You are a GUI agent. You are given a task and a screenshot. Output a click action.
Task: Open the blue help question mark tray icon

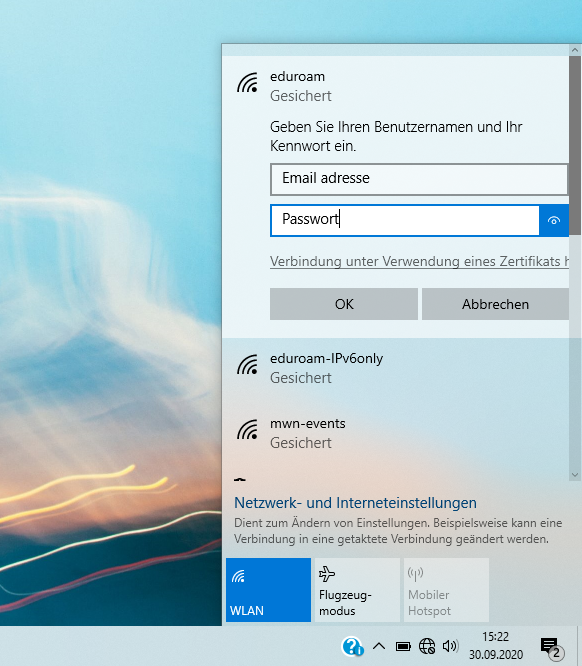pyautogui.click(x=352, y=646)
